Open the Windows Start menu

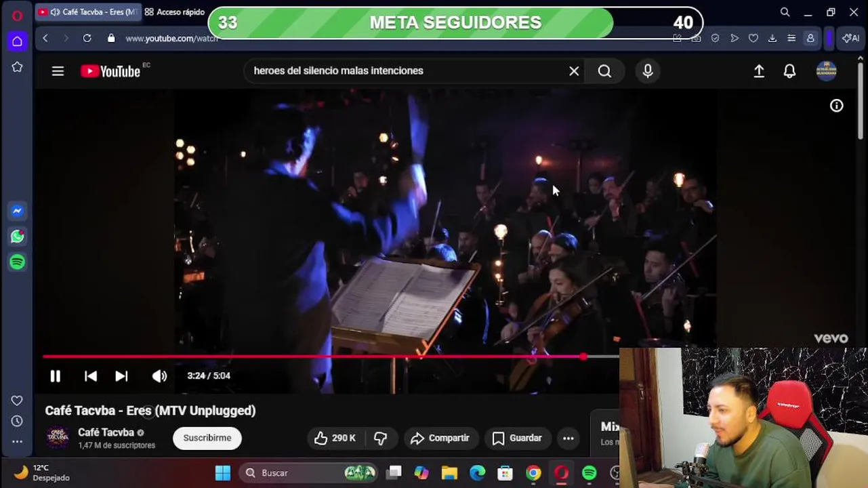[223, 472]
